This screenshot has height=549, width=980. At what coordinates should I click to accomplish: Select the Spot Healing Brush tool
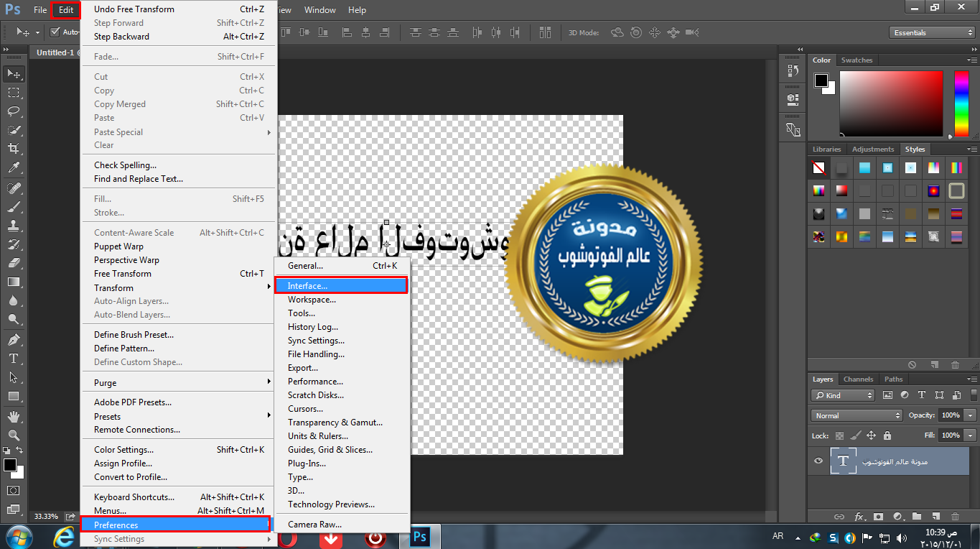[x=14, y=188]
